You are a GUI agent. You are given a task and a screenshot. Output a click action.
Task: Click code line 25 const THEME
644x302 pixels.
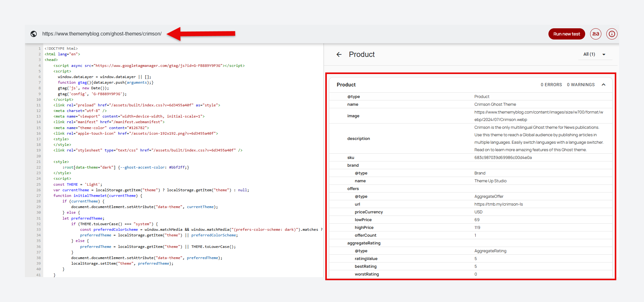click(78, 184)
